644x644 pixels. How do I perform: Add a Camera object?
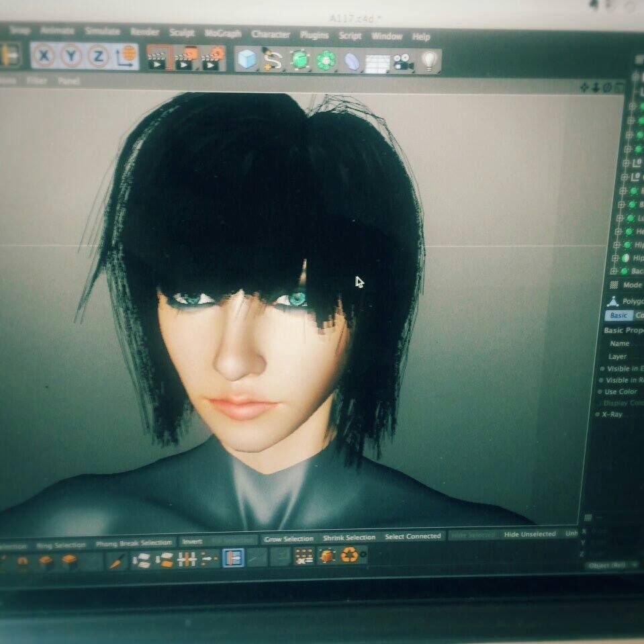tap(404, 62)
